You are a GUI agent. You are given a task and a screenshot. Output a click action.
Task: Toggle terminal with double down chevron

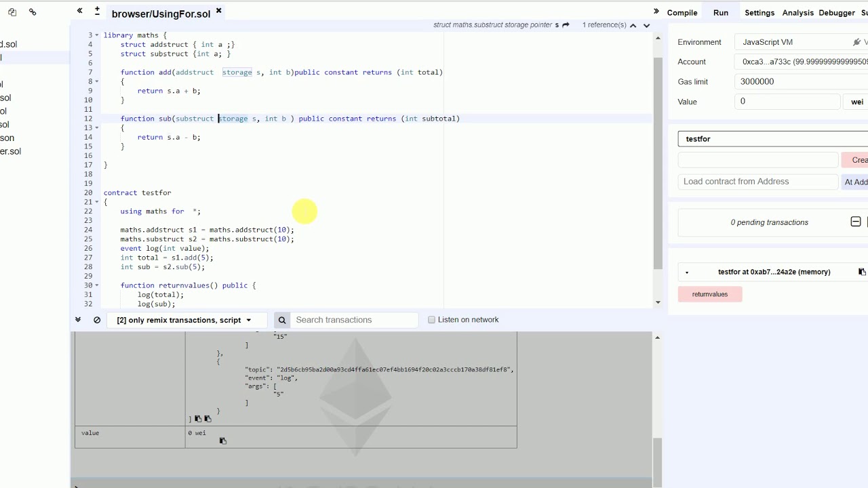[x=78, y=320]
